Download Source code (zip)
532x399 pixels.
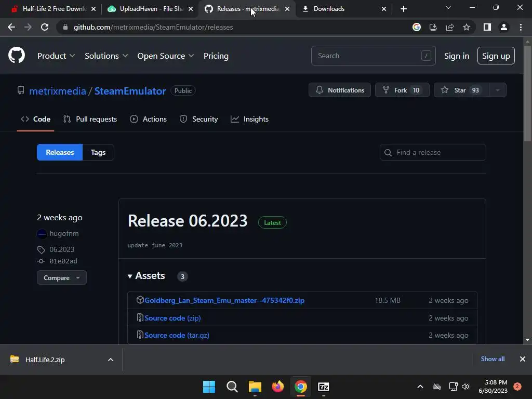(172, 318)
